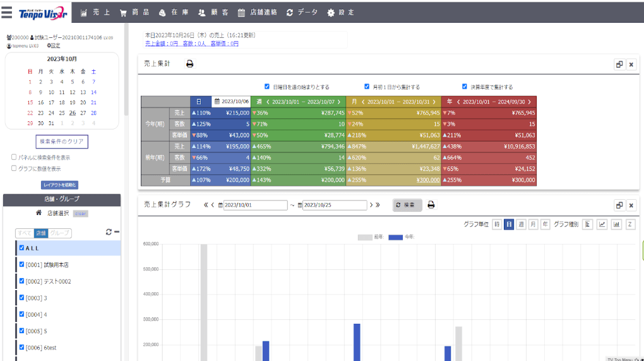Click the 検索条件のクリア button
Screen dimensions: 644x361
click(x=61, y=141)
